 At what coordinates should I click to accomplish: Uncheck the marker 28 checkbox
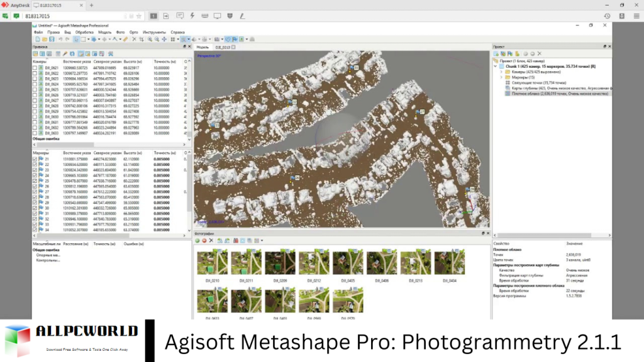pos(35,197)
